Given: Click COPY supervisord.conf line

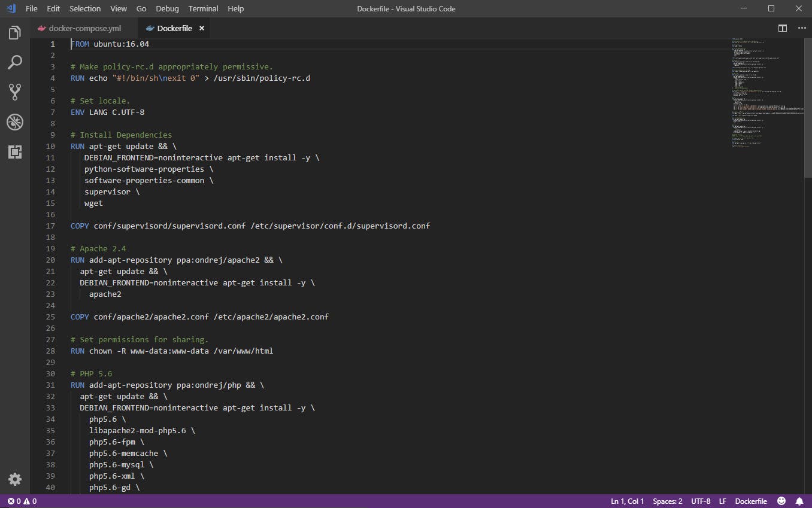Looking at the screenshot, I should pos(250,226).
